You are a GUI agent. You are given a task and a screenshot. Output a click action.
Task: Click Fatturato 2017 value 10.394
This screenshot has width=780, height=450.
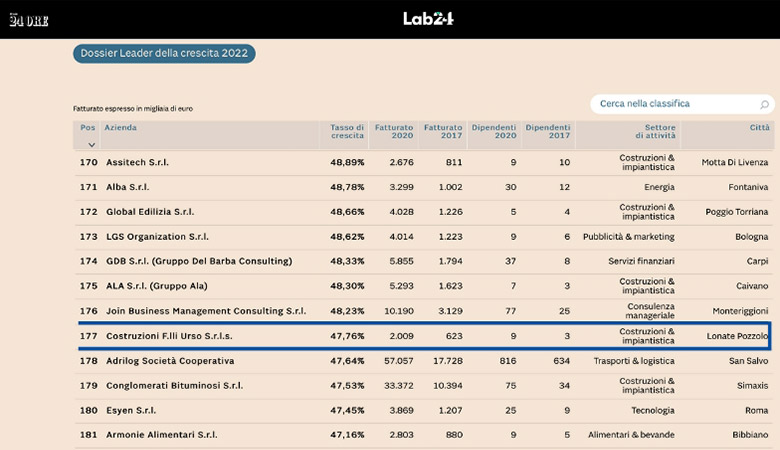pyautogui.click(x=448, y=385)
